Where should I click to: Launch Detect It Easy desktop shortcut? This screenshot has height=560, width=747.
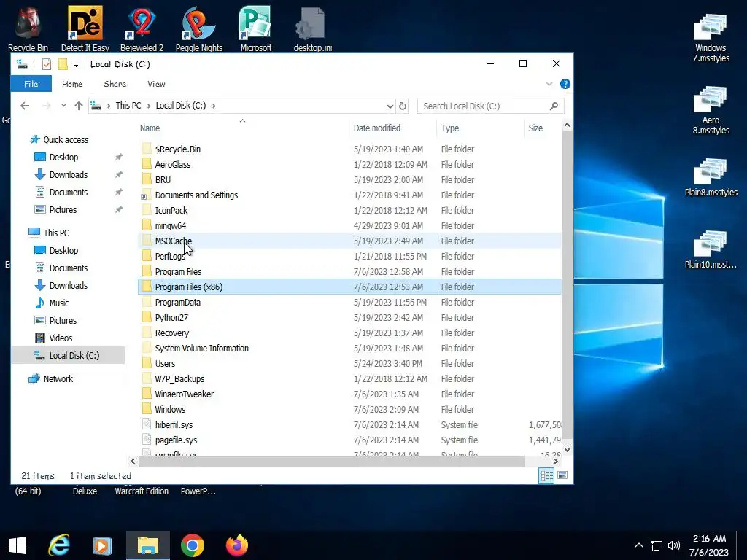tap(85, 28)
